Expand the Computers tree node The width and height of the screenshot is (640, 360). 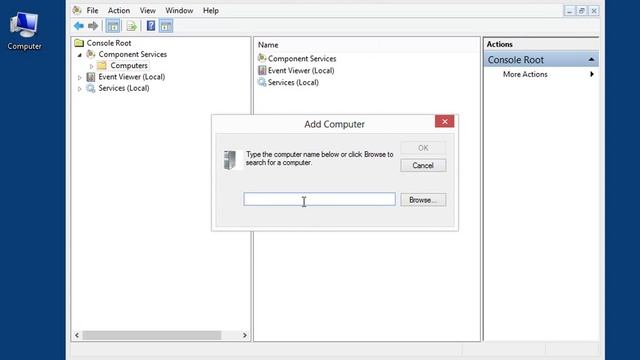point(91,66)
